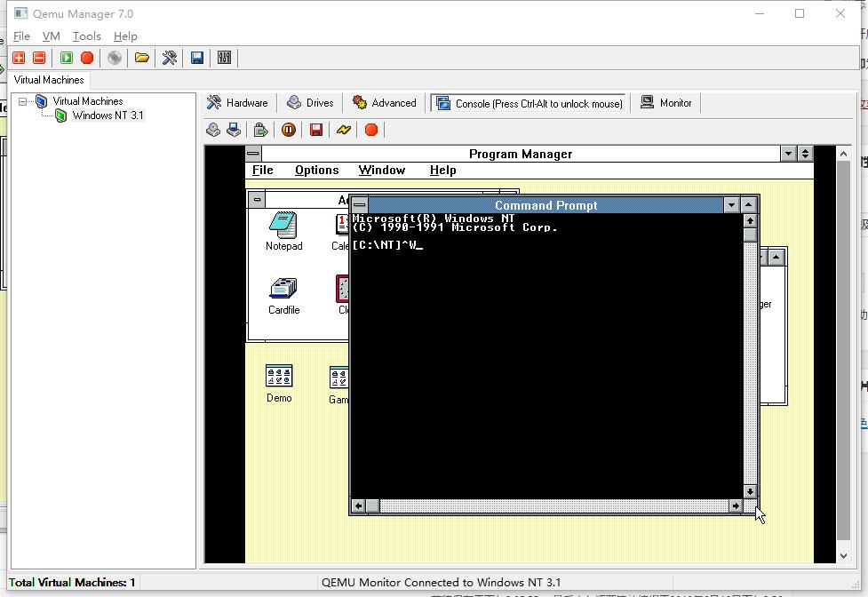The height and width of the screenshot is (597, 868).
Task: Click Command Prompt horizontal scrollbar left arrow
Action: click(359, 505)
